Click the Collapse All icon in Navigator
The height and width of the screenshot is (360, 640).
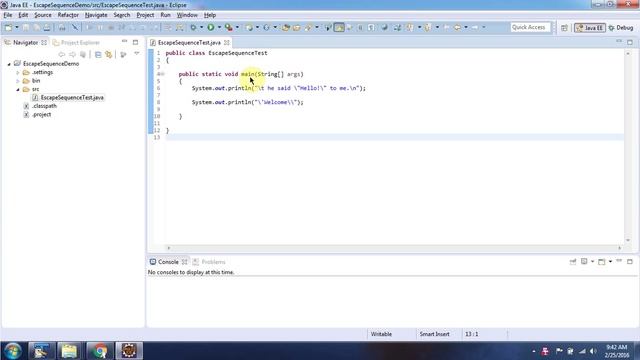tap(98, 54)
